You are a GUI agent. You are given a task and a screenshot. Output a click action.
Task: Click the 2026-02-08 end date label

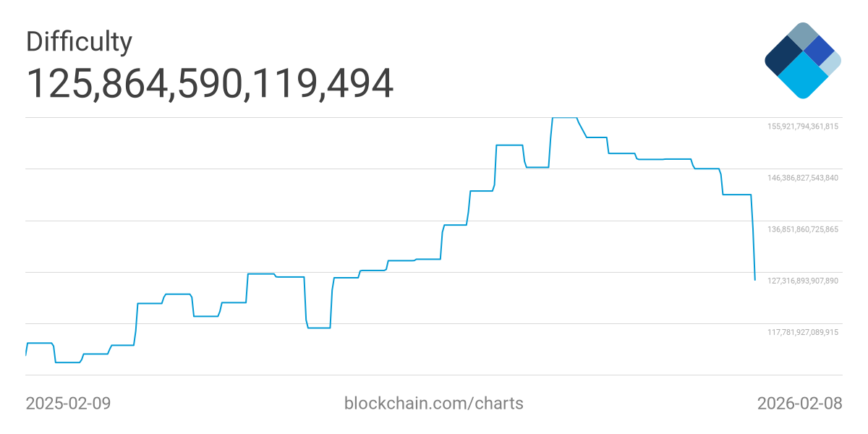[x=799, y=403]
